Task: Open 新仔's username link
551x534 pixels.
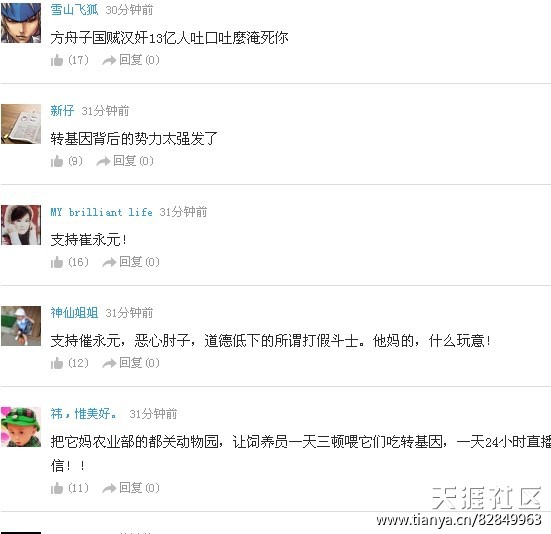Action: [x=62, y=111]
